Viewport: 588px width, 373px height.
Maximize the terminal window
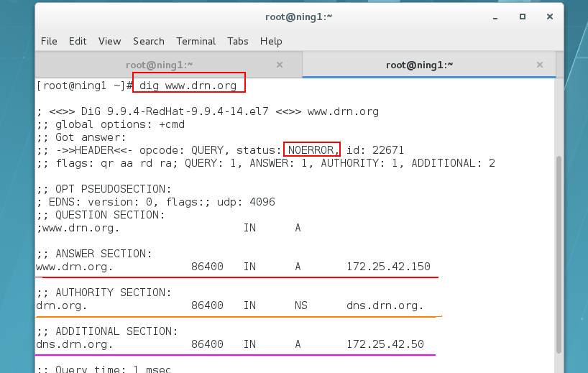[x=523, y=17]
